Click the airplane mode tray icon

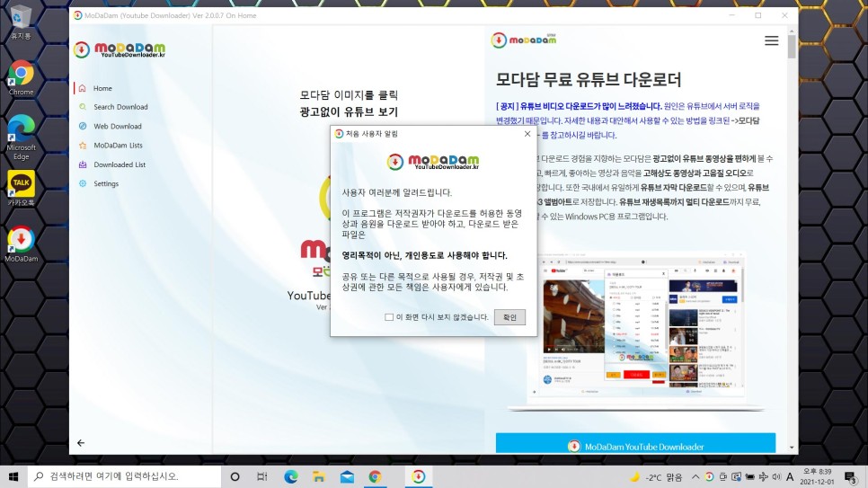764,477
